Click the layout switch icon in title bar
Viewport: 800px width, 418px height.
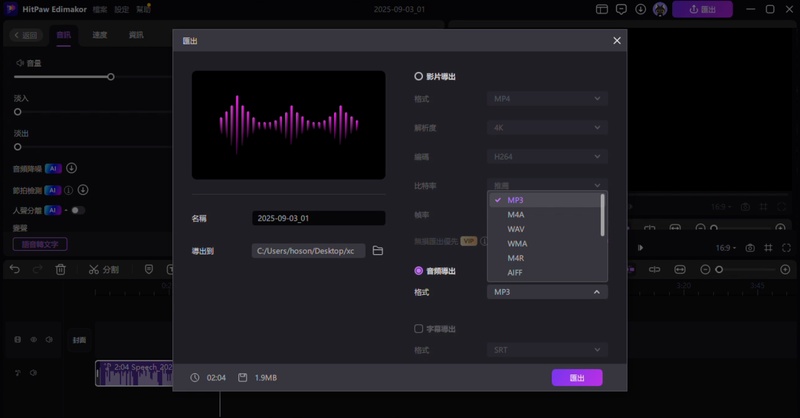click(x=602, y=9)
